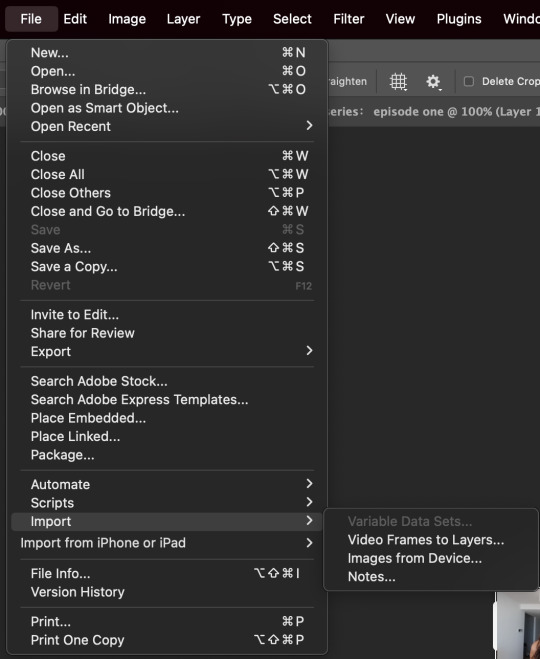Open the View menu
Image resolution: width=540 pixels, height=659 pixels.
400,19
